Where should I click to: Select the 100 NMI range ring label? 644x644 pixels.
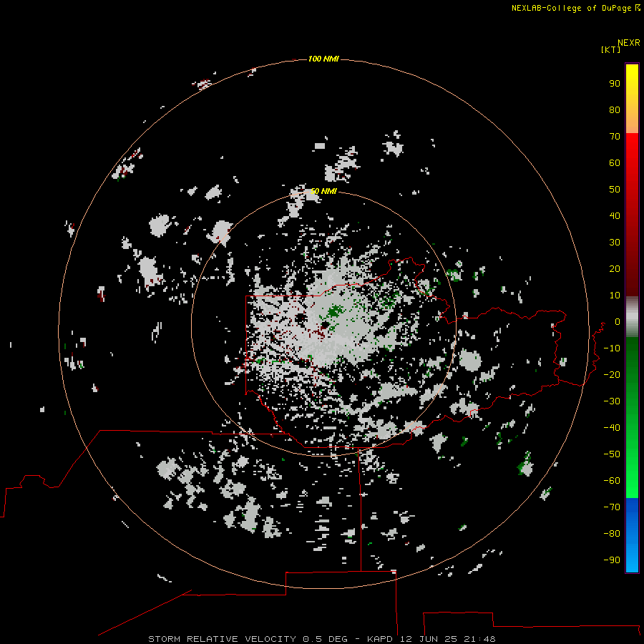click(323, 59)
